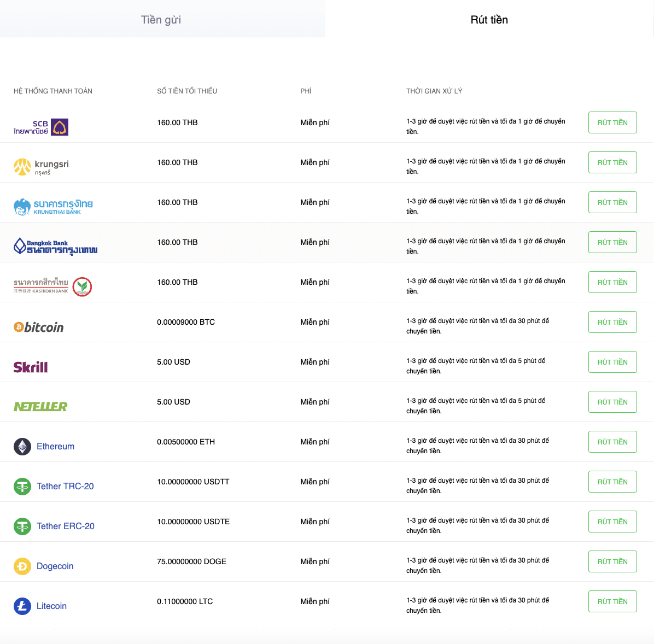Select the Bangkok Bank logo
The image size is (654, 644).
click(55, 246)
